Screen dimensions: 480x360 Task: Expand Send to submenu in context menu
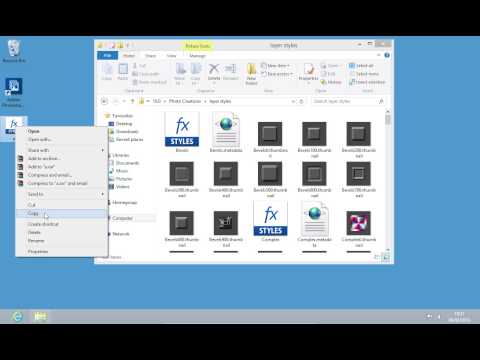[x=61, y=194]
